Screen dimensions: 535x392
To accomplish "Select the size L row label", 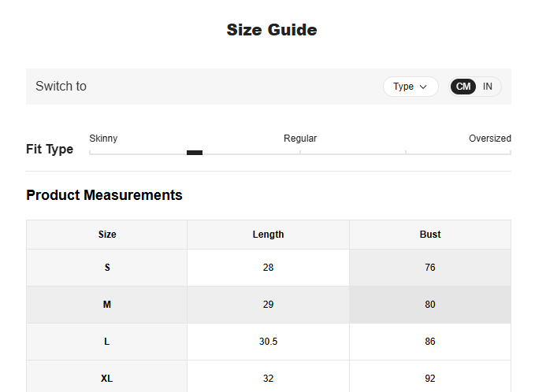I will [x=107, y=342].
